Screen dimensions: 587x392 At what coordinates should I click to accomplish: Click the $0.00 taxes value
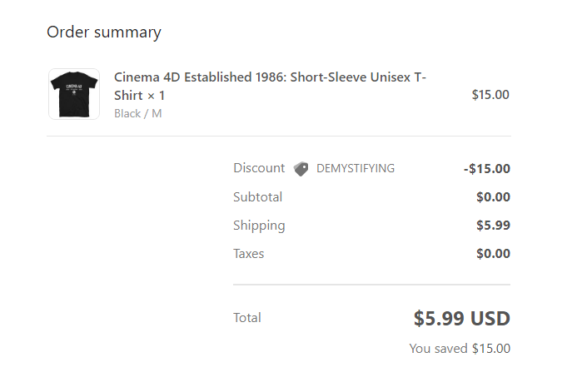point(493,254)
